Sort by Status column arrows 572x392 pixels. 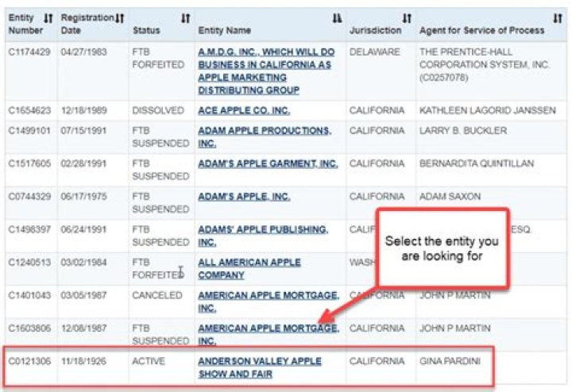pyautogui.click(x=185, y=17)
